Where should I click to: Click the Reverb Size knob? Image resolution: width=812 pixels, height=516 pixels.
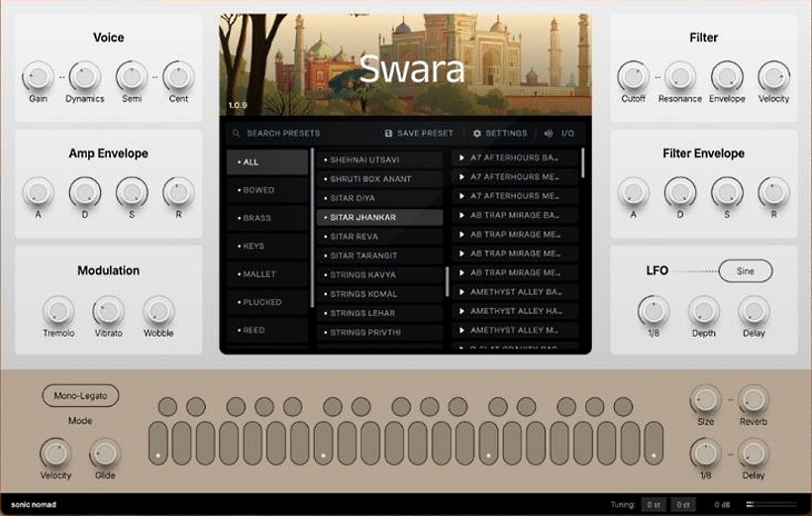pos(705,400)
